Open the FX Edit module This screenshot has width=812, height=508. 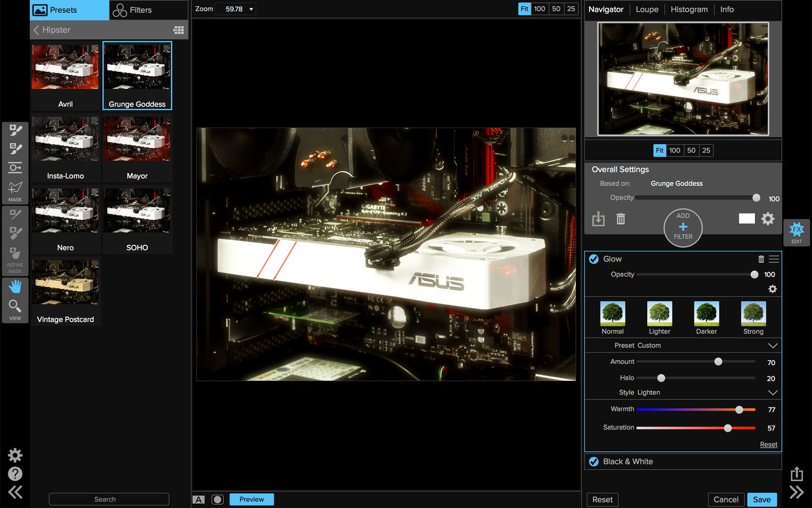tap(796, 232)
